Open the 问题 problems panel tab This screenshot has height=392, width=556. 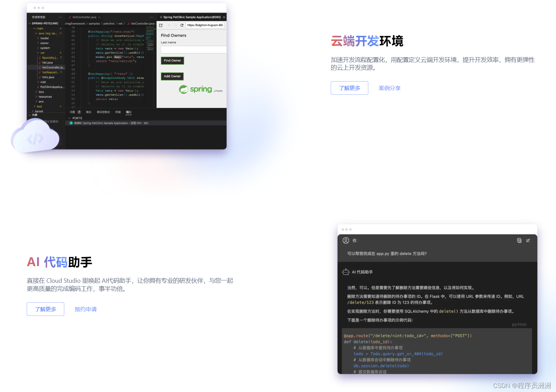point(72,112)
